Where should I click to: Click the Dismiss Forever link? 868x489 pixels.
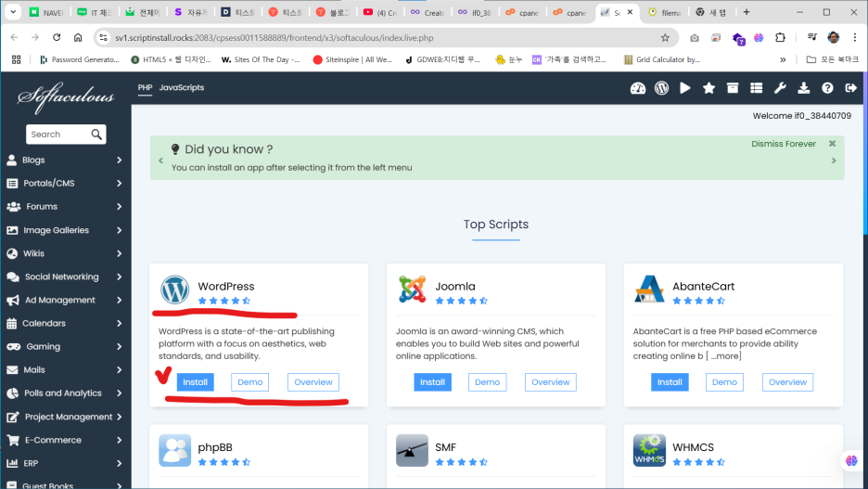pyautogui.click(x=784, y=144)
